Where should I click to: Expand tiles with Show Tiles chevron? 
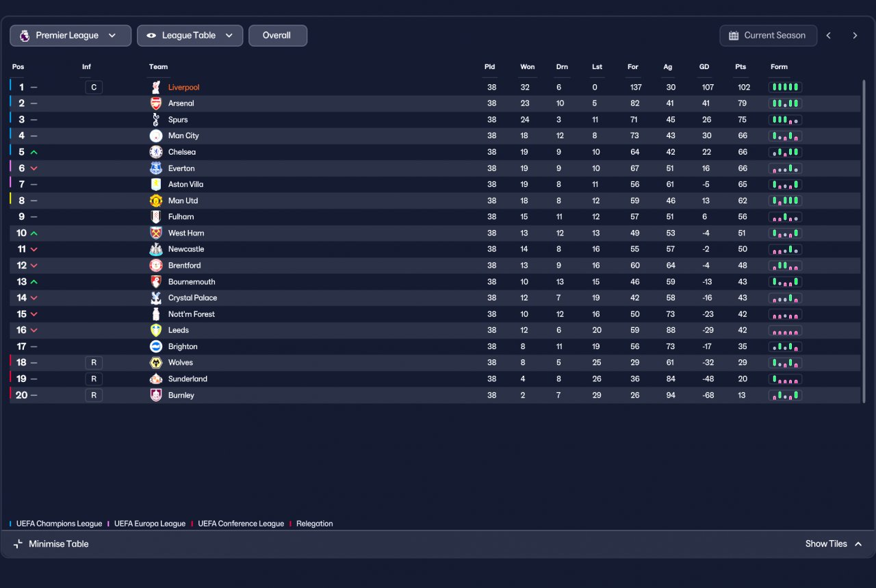click(x=858, y=544)
